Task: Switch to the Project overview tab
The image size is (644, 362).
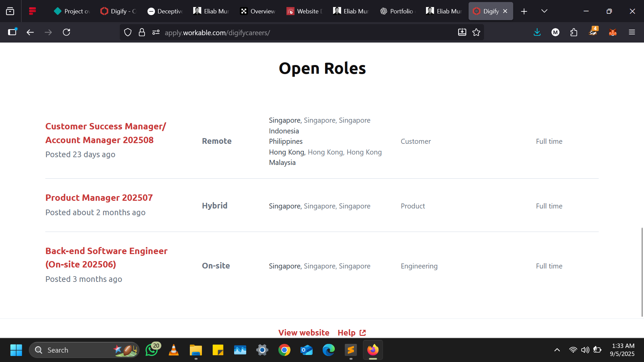Action: (x=72, y=11)
